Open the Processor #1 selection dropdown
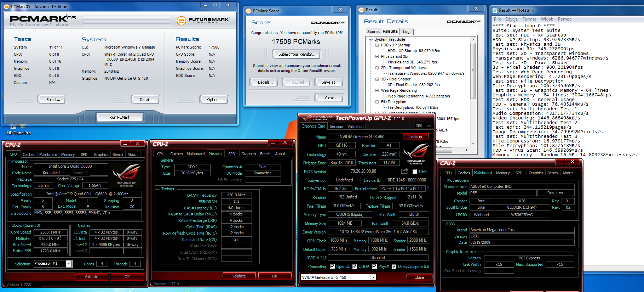Image resolution: width=644 pixels, height=292 pixels. 69,264
